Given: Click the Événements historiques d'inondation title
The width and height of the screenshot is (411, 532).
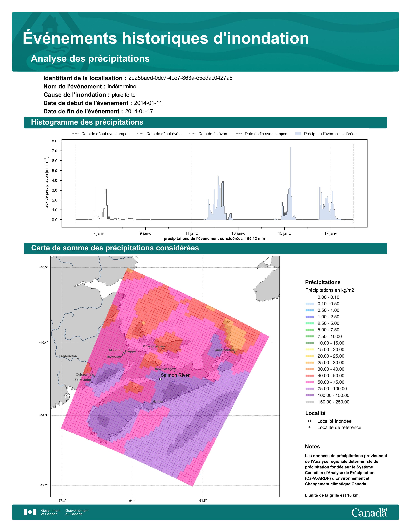Looking at the screenshot, I should (x=166, y=38).
